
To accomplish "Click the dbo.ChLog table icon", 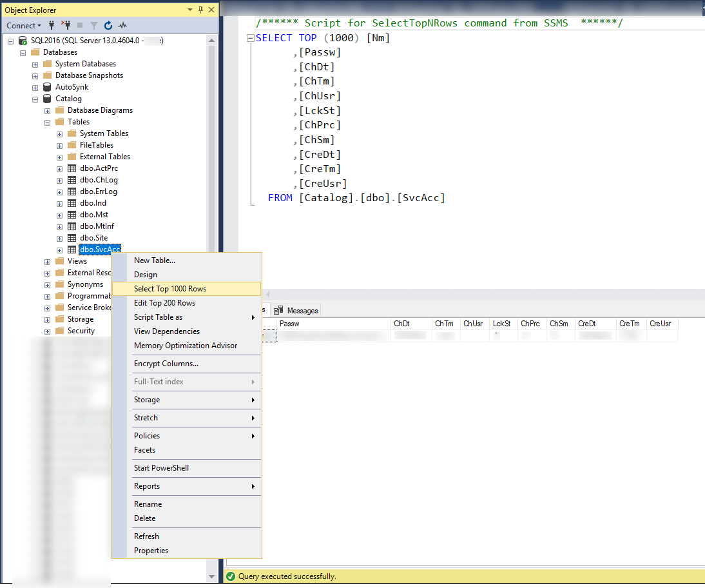I will 72,180.
